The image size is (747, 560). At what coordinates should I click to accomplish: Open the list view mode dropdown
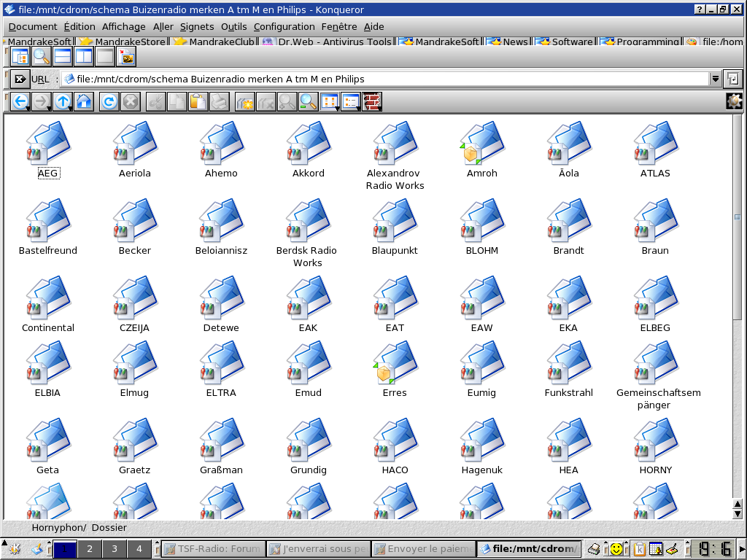(351, 101)
